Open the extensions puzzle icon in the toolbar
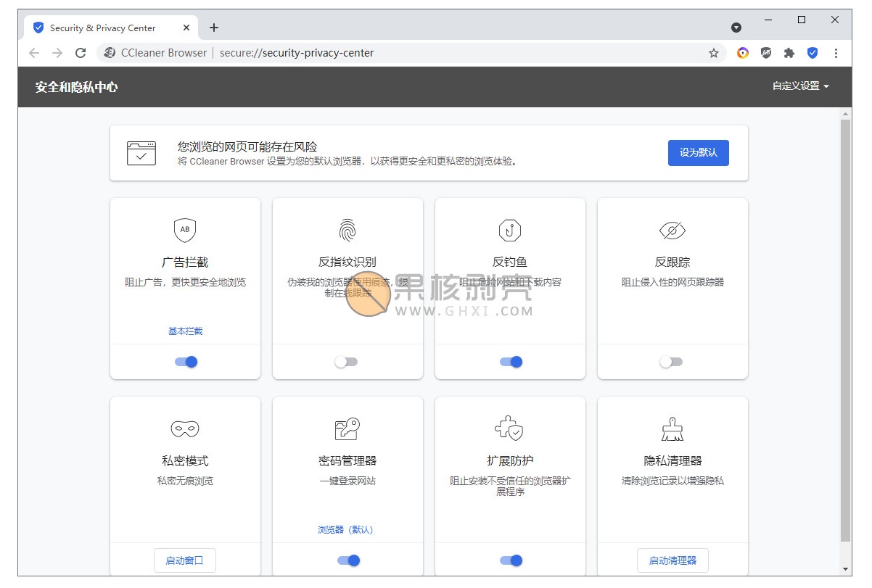This screenshot has width=872, height=588. (x=789, y=53)
